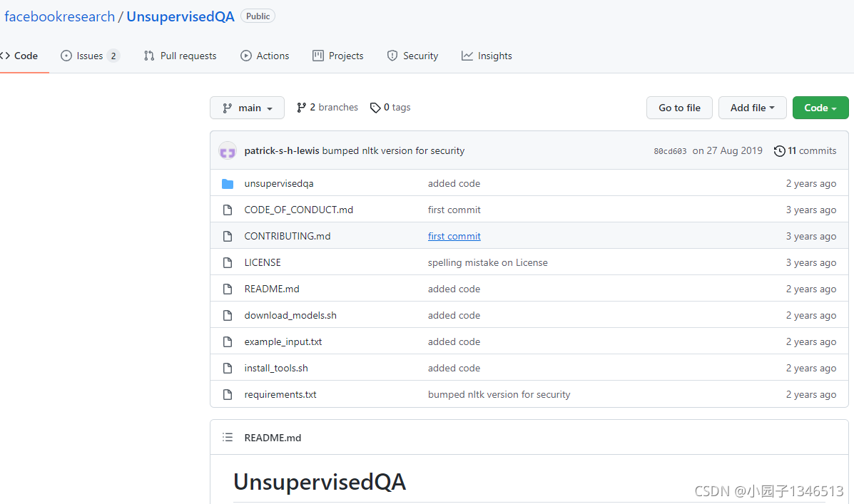Viewport: 854px width, 504px height.
Task: Open the Insights tab
Action: click(487, 56)
